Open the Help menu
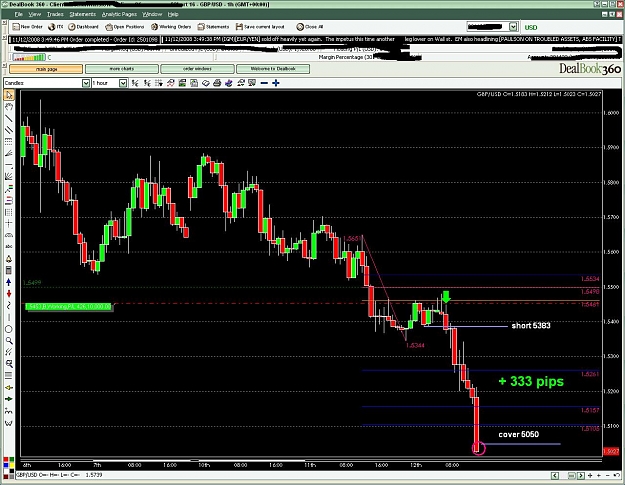Screen dimensions: 625x485 [173, 14]
